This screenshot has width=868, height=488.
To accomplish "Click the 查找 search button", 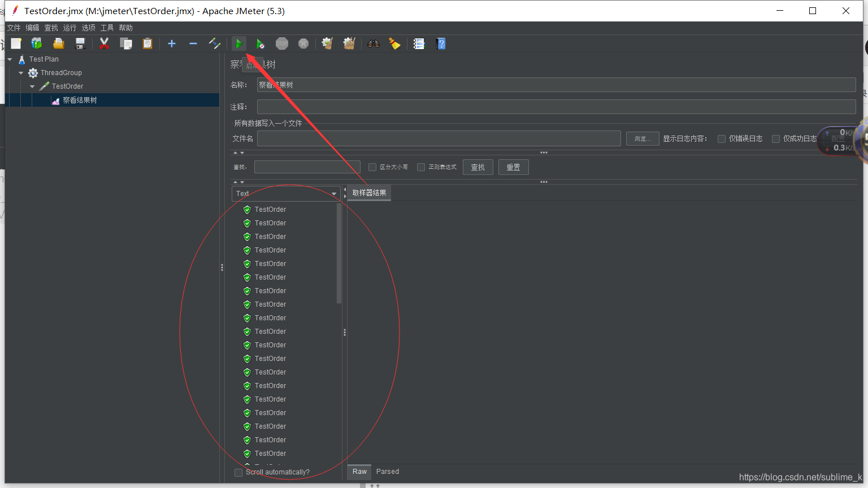I will pos(478,167).
